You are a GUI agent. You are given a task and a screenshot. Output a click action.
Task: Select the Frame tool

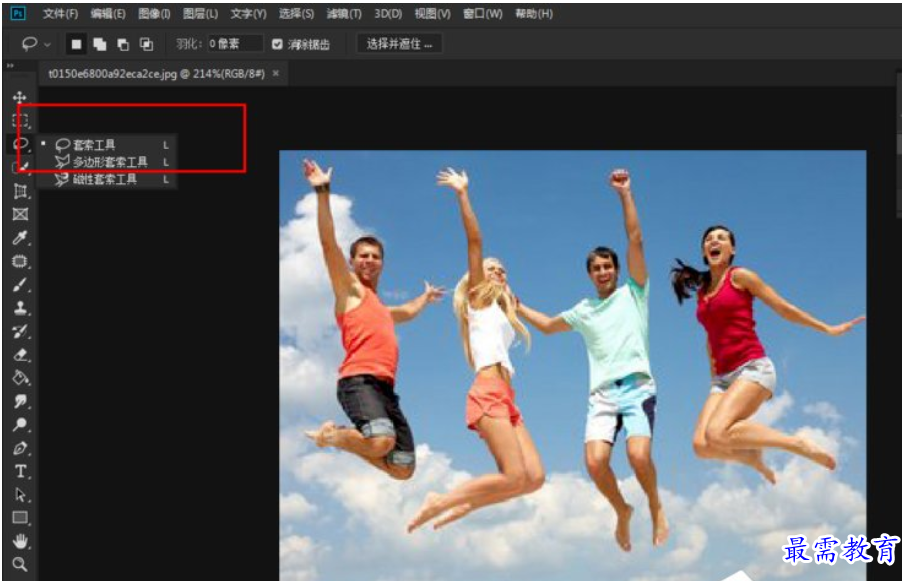click(20, 214)
